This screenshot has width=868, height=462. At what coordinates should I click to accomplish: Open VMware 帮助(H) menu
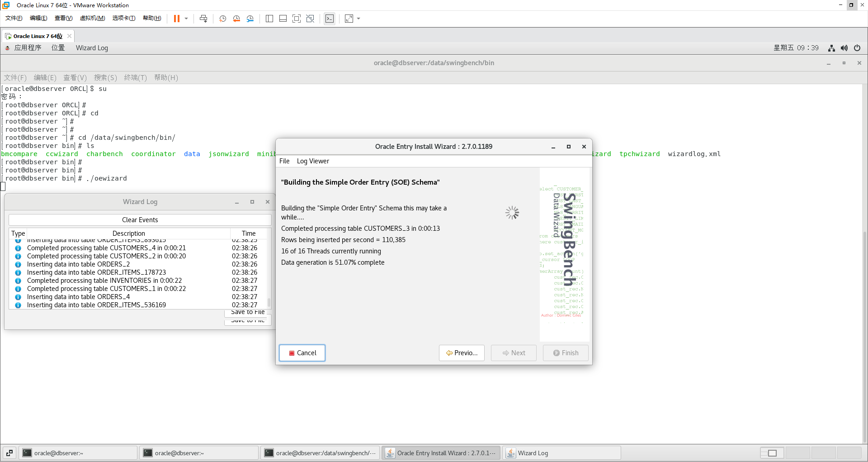[x=152, y=18]
